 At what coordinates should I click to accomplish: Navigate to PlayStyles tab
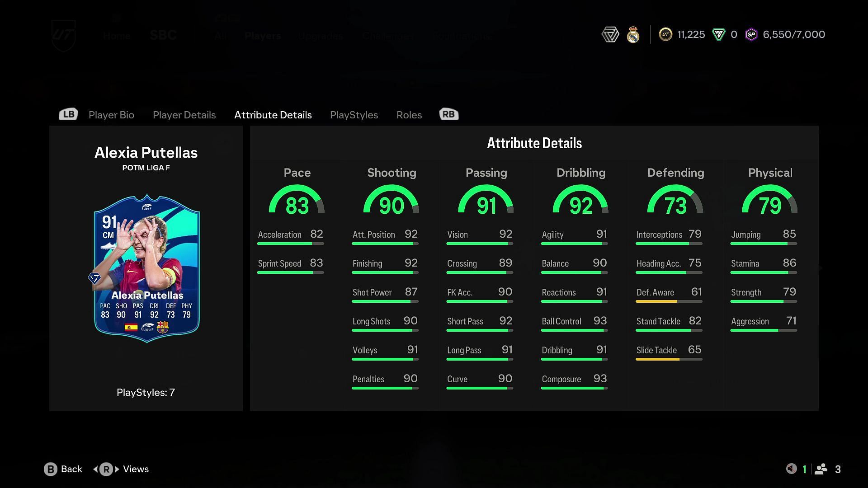click(x=354, y=114)
